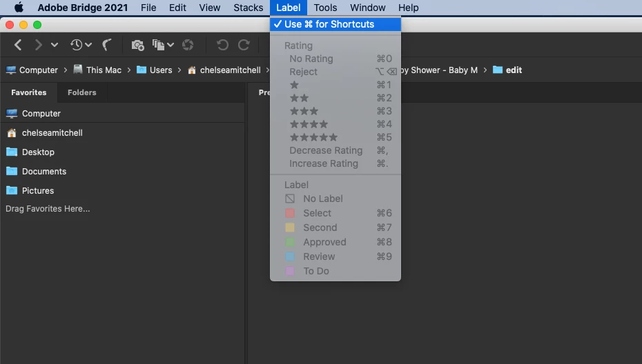Click chelseamitchell in the breadcrumb path

click(224, 70)
